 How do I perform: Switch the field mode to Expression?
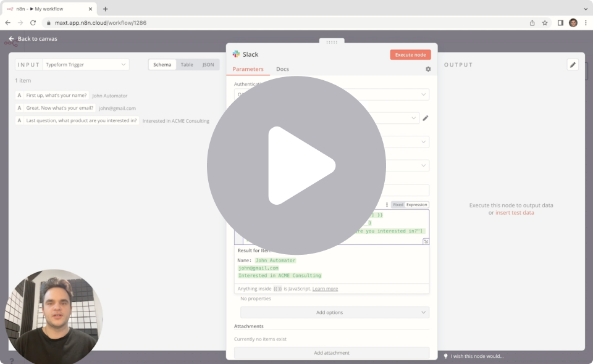[416, 205]
